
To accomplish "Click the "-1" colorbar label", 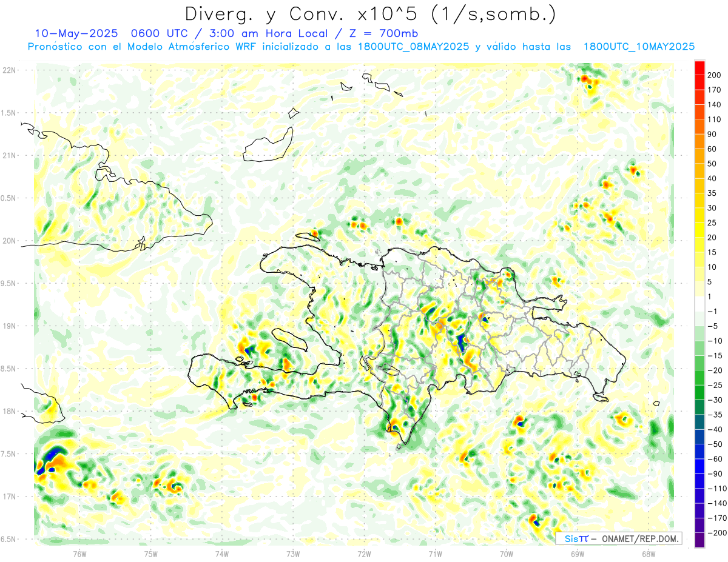I will point(712,312).
